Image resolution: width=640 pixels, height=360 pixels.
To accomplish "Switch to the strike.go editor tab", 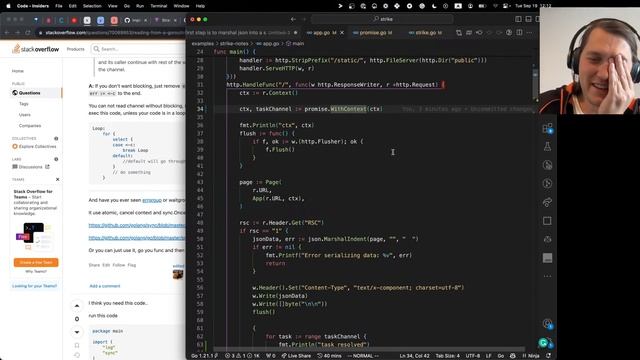I will tap(426, 32).
